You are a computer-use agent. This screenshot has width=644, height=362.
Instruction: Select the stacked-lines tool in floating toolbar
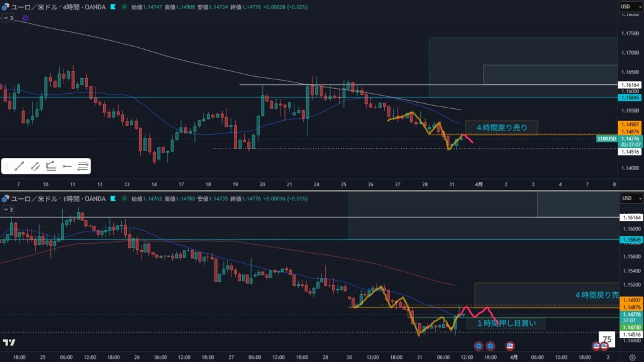pyautogui.click(x=51, y=166)
